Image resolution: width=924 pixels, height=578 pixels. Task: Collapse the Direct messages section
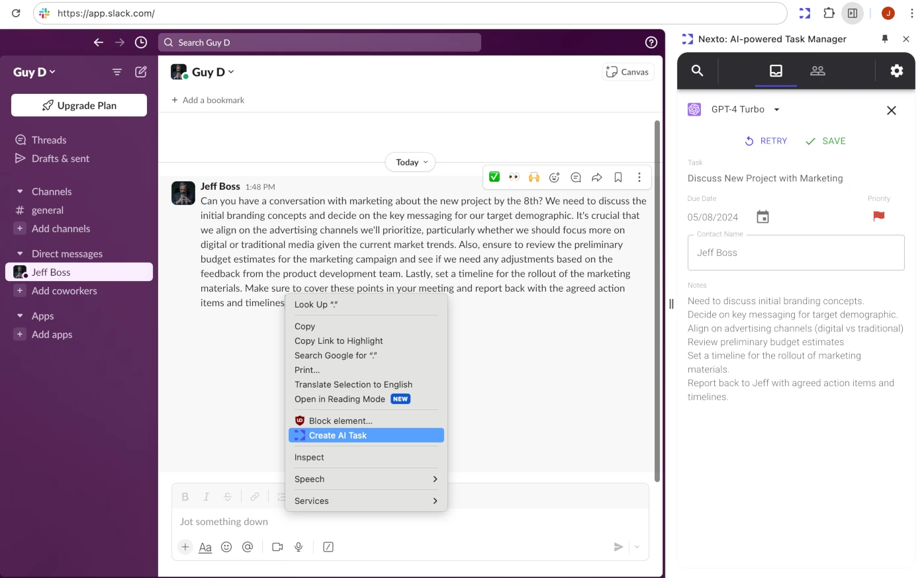click(20, 253)
